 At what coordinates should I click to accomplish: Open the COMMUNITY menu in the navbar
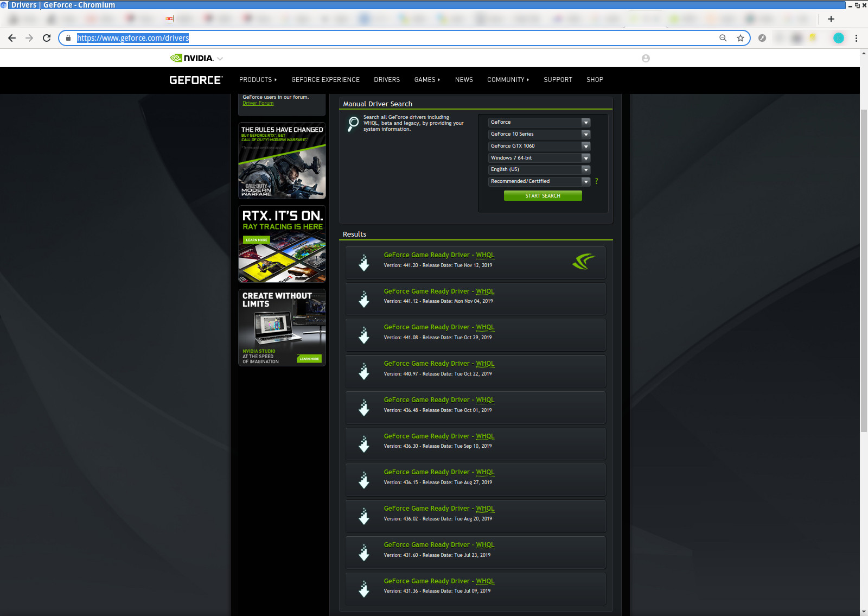coord(508,80)
